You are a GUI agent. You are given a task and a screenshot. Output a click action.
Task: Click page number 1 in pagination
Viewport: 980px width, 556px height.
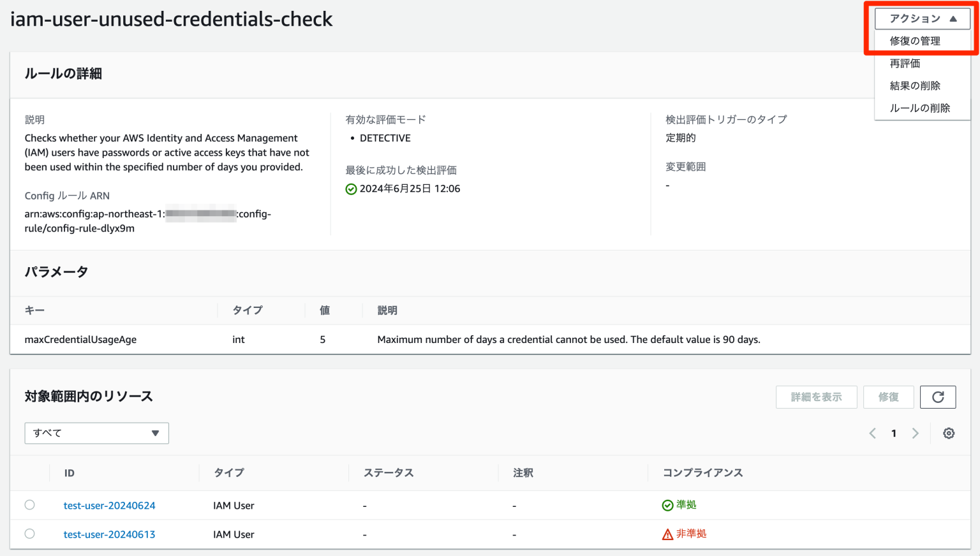[894, 433]
